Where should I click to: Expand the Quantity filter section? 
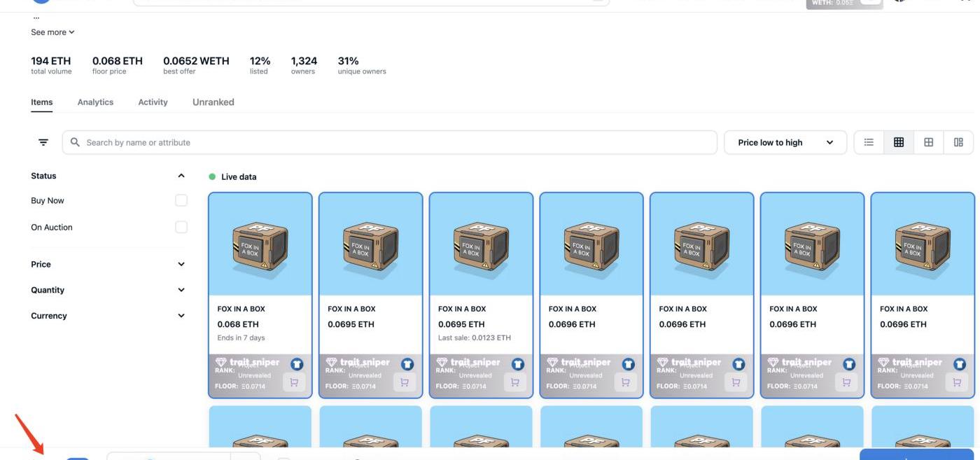pos(181,290)
